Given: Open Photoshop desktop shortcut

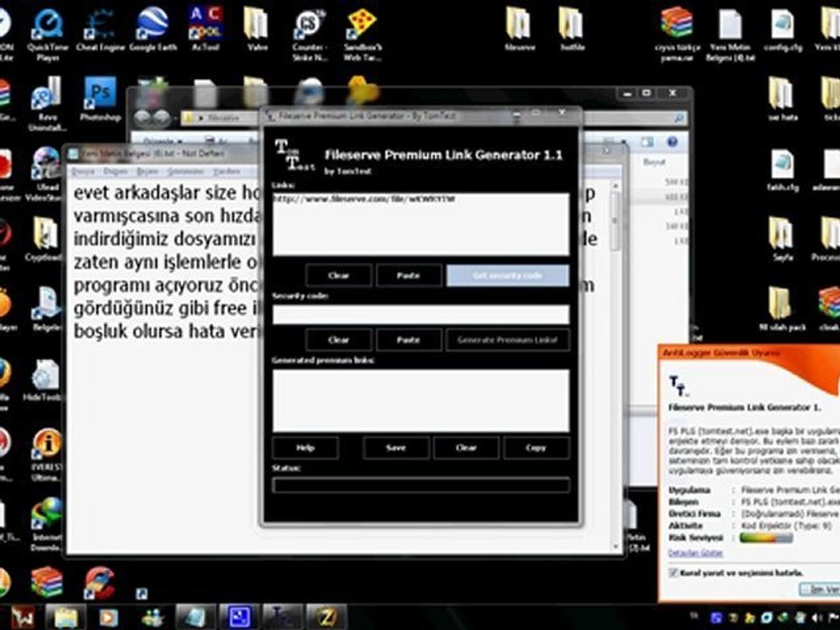Looking at the screenshot, I should click(x=100, y=99).
